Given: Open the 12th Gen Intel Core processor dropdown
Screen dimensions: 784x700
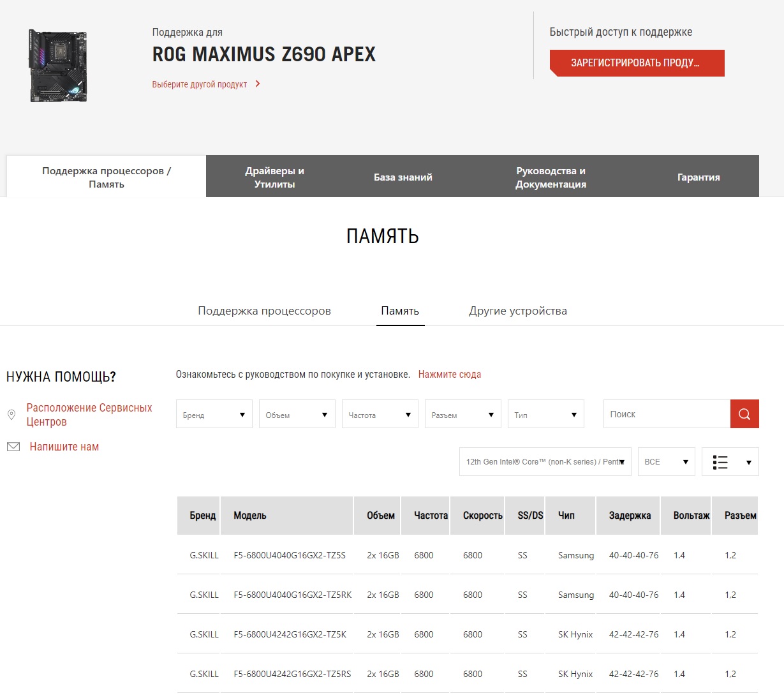Looking at the screenshot, I should click(545, 461).
